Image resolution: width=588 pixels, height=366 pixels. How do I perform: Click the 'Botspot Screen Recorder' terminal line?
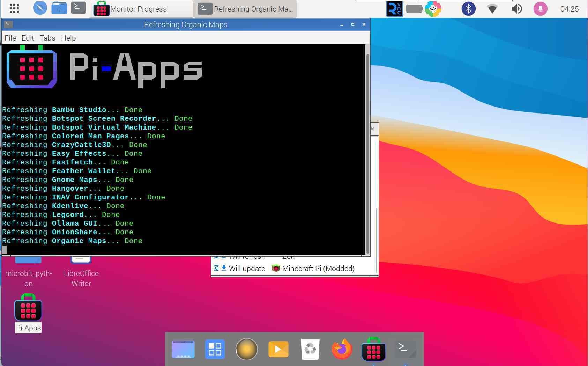97,118
